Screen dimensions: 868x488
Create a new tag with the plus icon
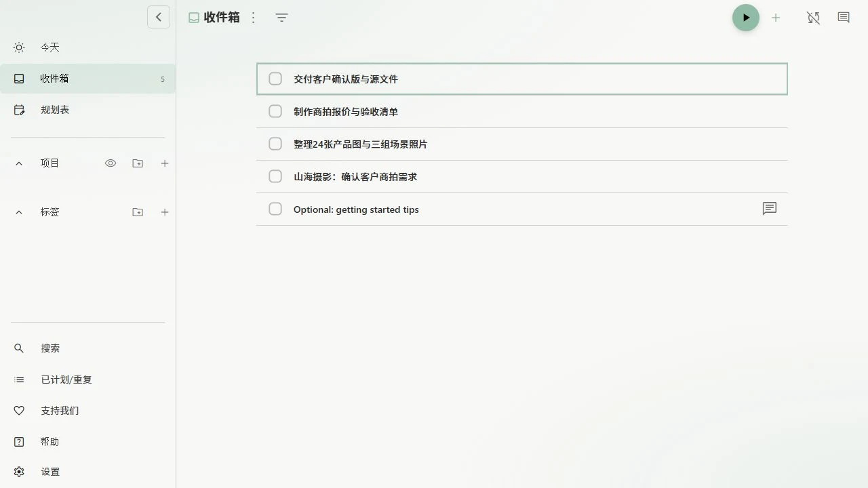coord(165,212)
